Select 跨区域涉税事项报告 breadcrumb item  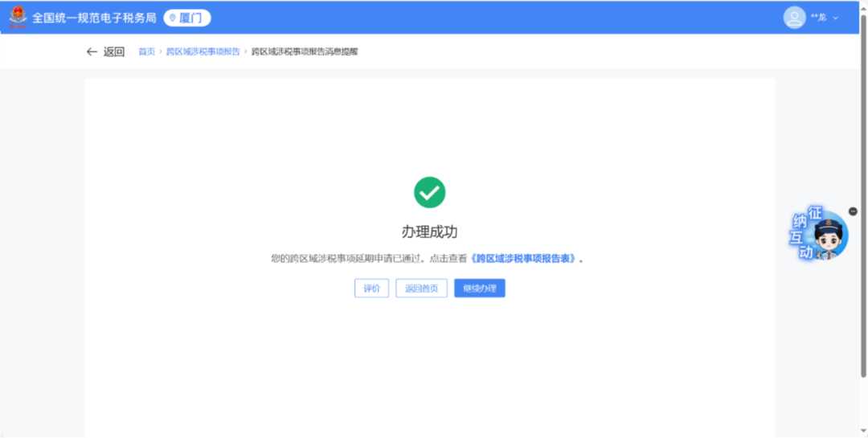(203, 52)
